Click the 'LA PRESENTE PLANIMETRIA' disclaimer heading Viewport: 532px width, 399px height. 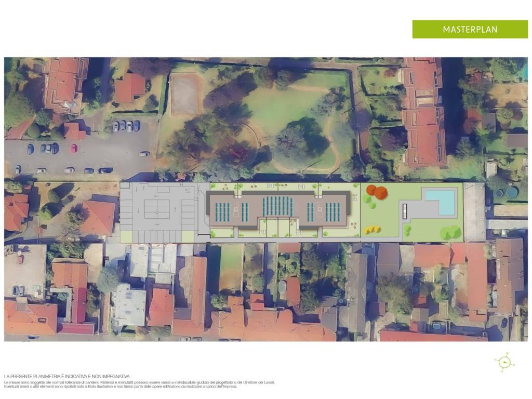pos(66,376)
